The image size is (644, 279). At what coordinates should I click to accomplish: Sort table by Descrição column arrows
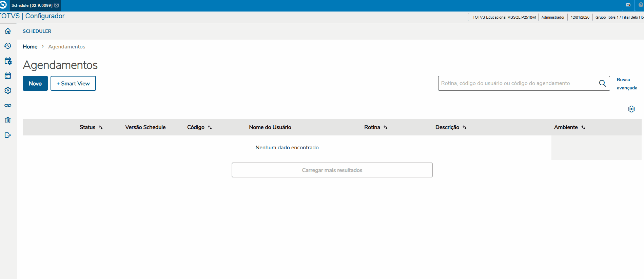coord(465,127)
